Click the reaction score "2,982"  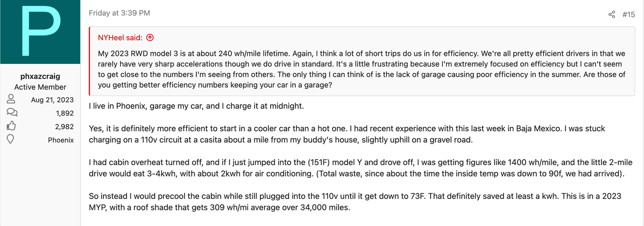[x=64, y=126]
